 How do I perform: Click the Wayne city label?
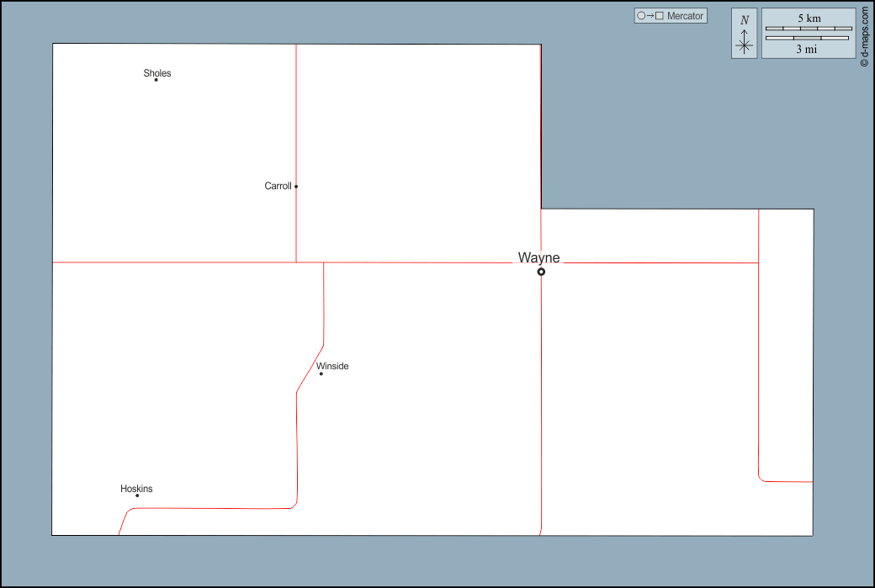click(538, 257)
